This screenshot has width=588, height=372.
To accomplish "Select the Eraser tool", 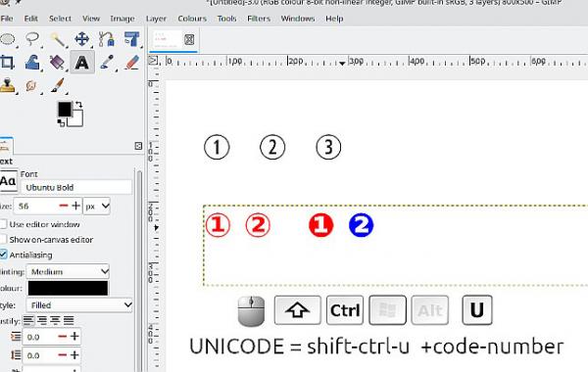I will [132, 63].
